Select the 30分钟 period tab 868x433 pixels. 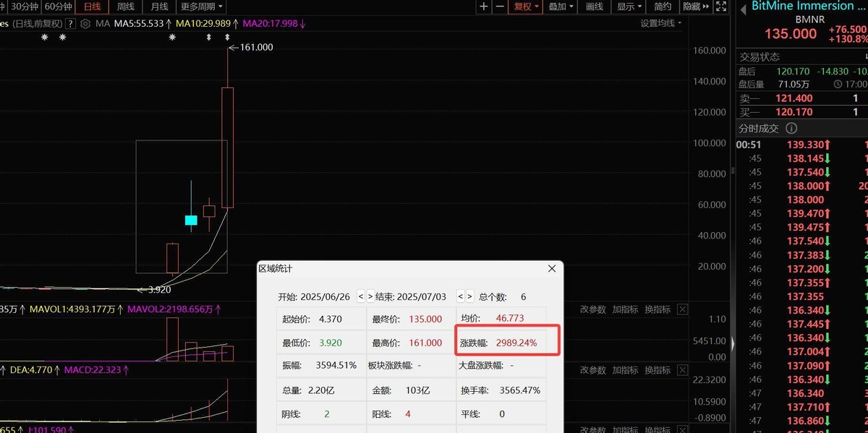click(x=25, y=7)
